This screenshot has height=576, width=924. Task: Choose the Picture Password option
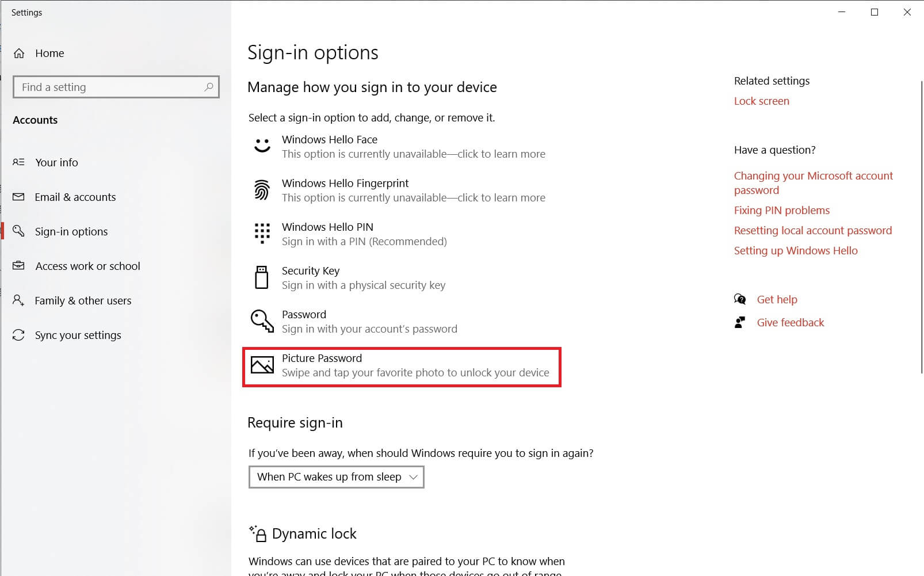pyautogui.click(x=402, y=367)
